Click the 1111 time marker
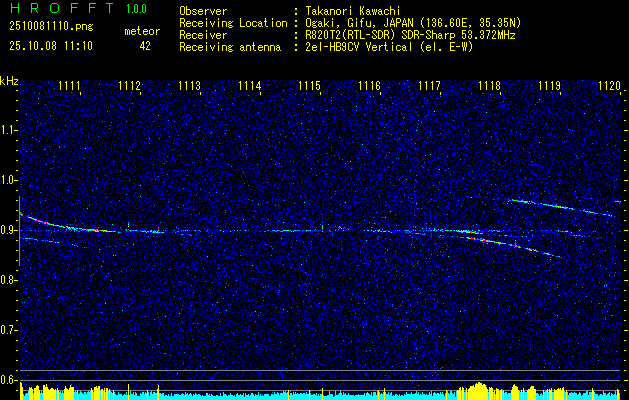 [x=69, y=86]
